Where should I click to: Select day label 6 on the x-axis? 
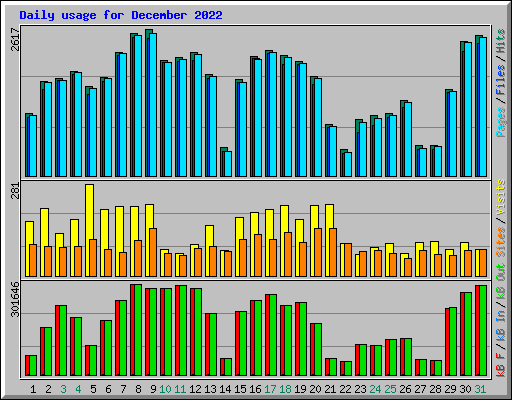(x=108, y=389)
